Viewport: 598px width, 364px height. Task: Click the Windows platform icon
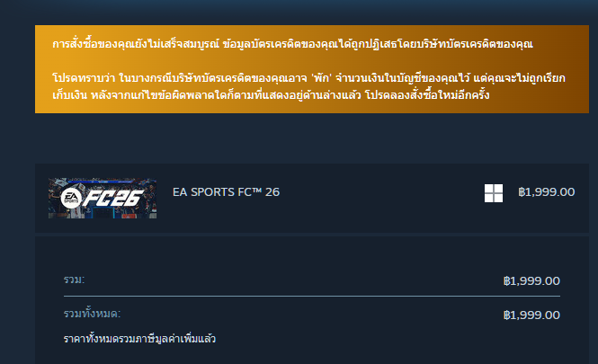[x=494, y=193]
